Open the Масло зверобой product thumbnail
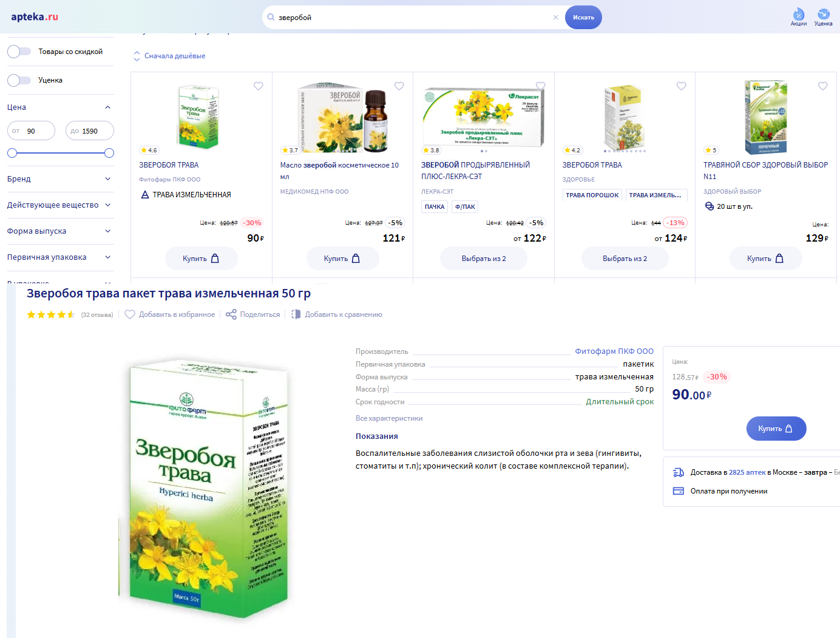Image resolution: width=840 pixels, height=638 pixels. point(343,117)
